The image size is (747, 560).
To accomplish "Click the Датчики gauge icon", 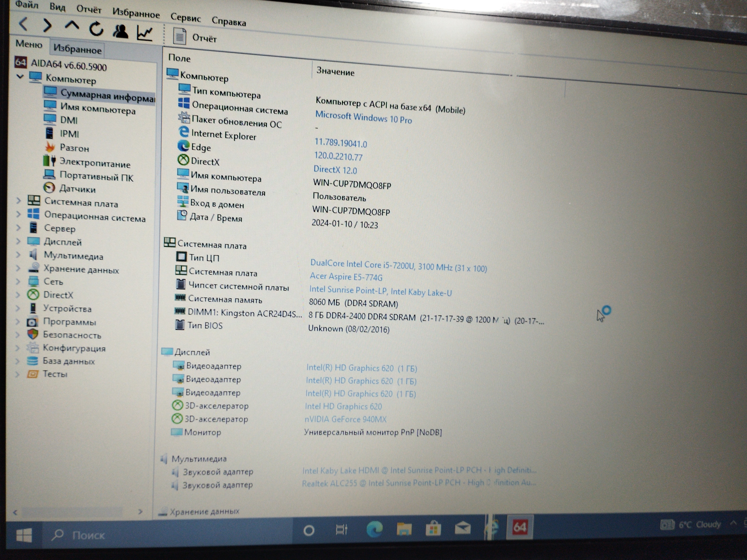I will [49, 188].
